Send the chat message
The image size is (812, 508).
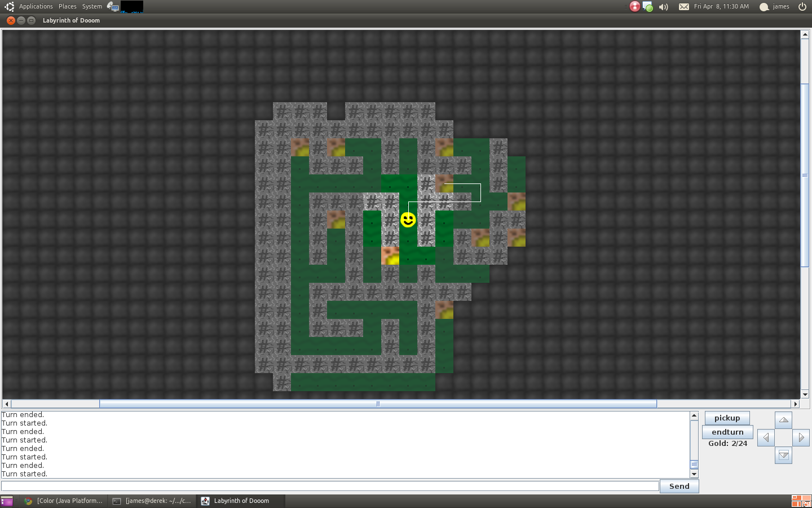679,487
